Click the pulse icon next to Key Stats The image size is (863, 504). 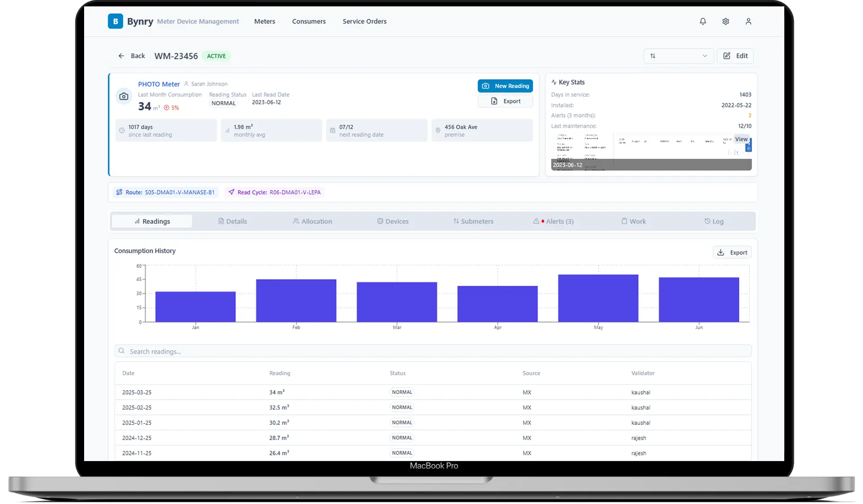555,82
